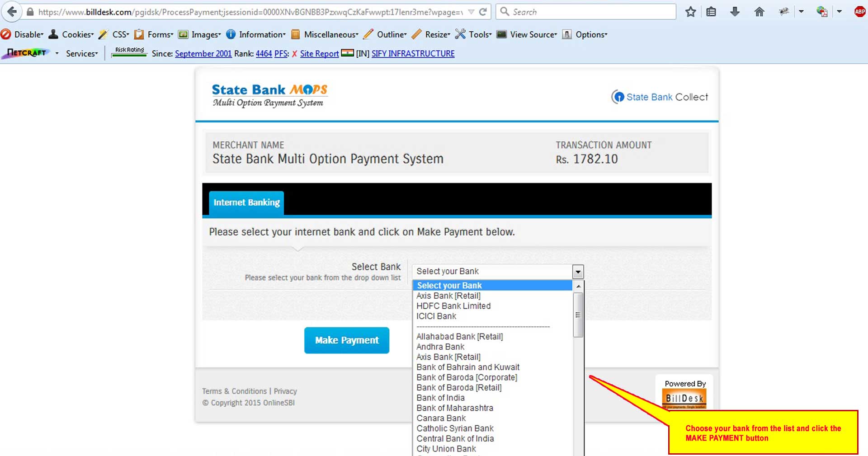Open the Netcraft Services dropdown
Screen dimensions: 868x456
[81, 53]
